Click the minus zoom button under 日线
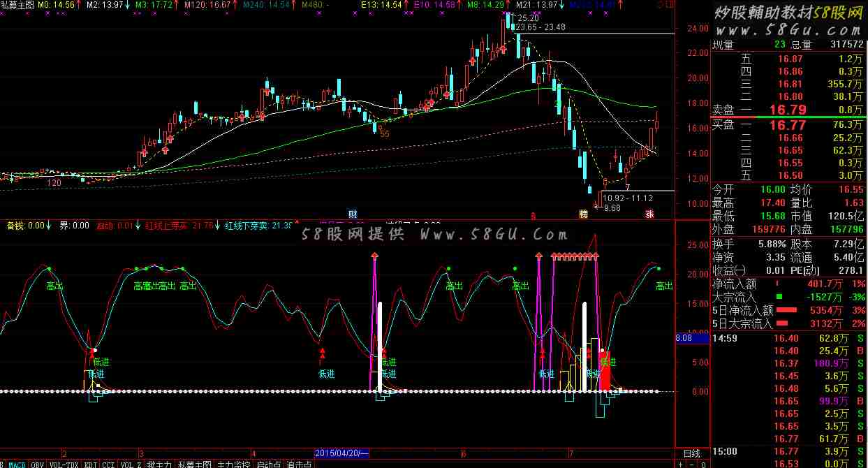The image size is (868, 468). click(692, 465)
